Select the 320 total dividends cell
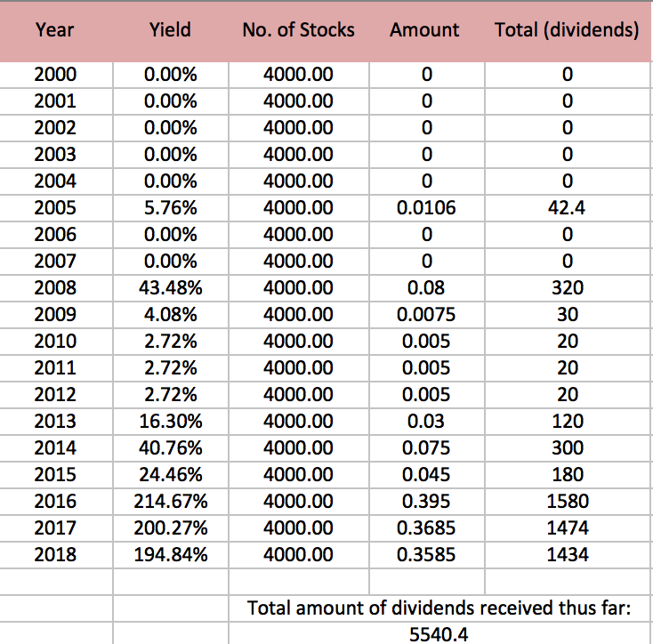The height and width of the screenshot is (644, 653). [568, 287]
